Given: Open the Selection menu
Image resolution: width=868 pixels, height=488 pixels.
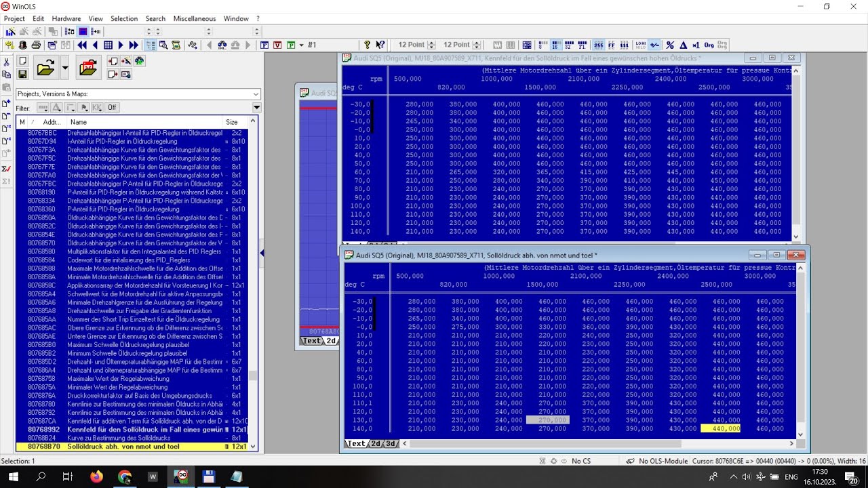Looking at the screenshot, I should pyautogui.click(x=124, y=18).
